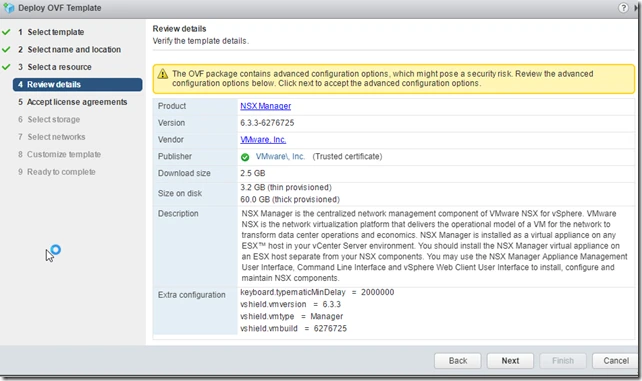Click the Verify the template details subtitle
Image resolution: width=642 pixels, height=381 pixels.
pos(201,41)
